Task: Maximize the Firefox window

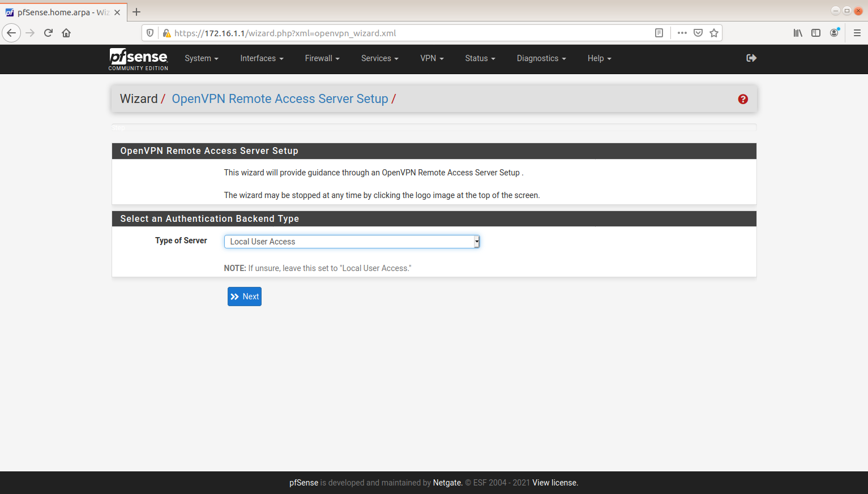Action: click(846, 11)
